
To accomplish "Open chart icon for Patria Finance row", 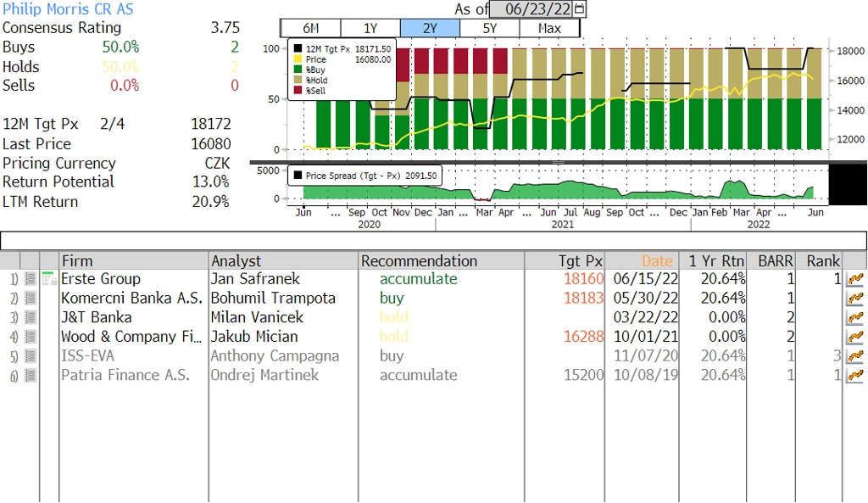I will point(855,376).
